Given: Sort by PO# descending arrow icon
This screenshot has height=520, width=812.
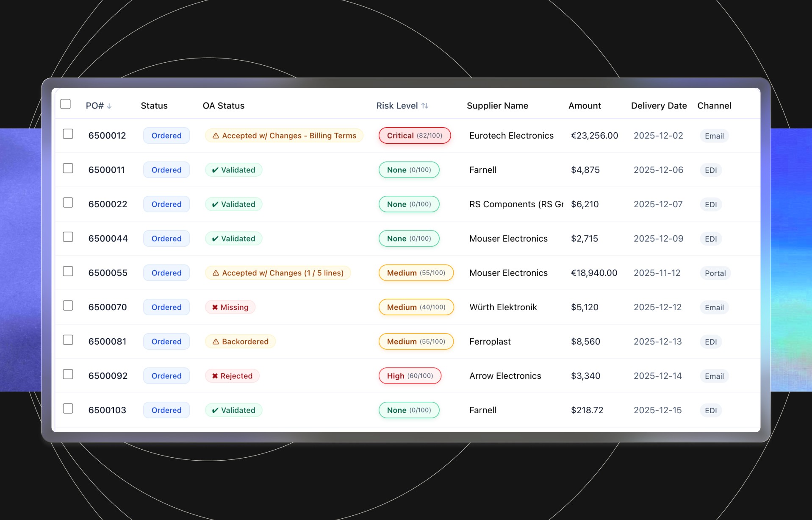Looking at the screenshot, I should 109,106.
